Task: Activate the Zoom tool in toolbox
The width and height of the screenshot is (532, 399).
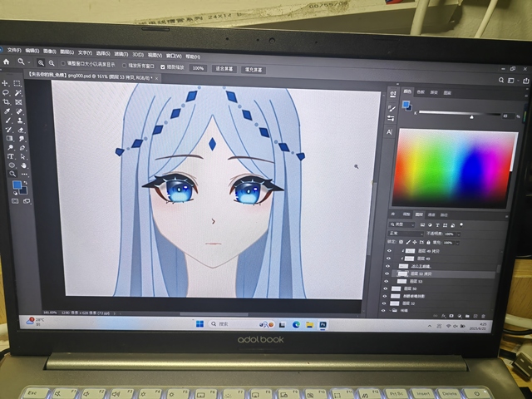Action: click(x=10, y=174)
